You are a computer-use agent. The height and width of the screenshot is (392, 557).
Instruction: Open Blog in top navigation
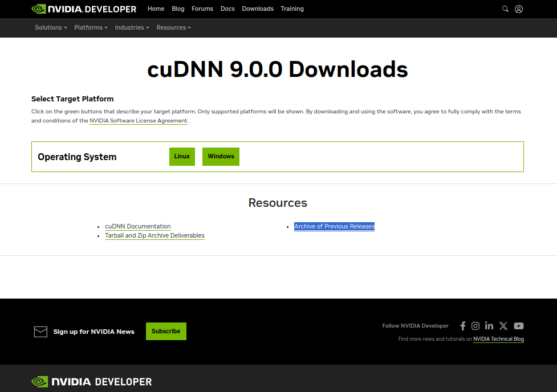[178, 9]
